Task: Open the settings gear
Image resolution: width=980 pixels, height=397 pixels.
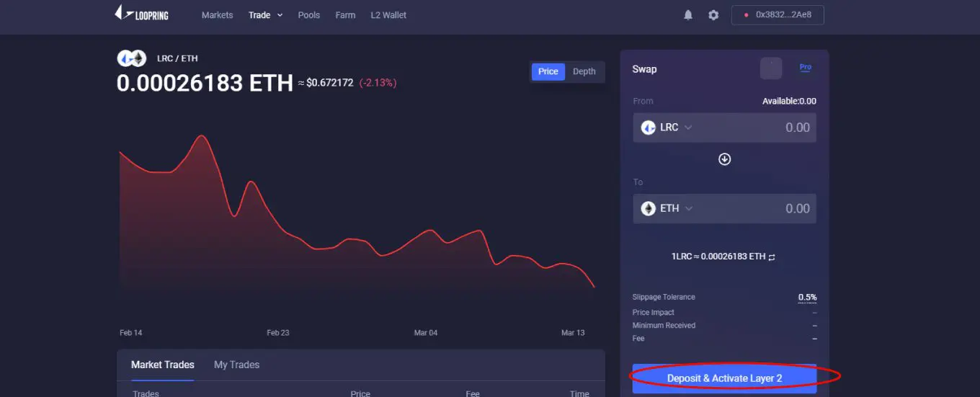Action: point(713,15)
